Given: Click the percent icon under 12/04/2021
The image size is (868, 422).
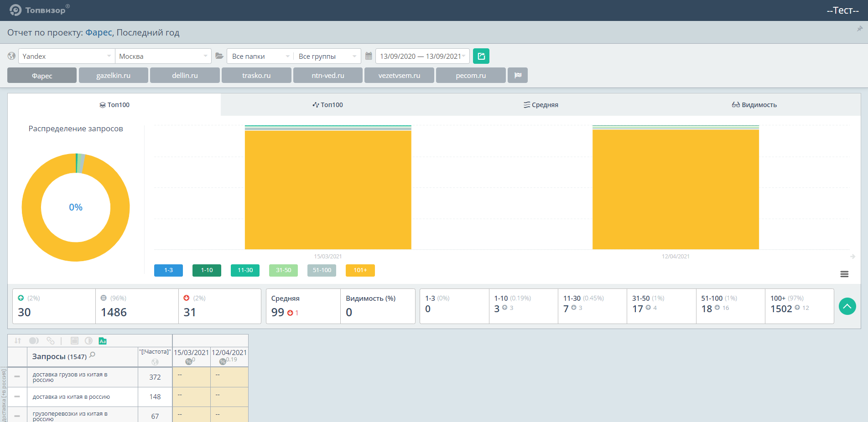Looking at the screenshot, I should (x=223, y=362).
